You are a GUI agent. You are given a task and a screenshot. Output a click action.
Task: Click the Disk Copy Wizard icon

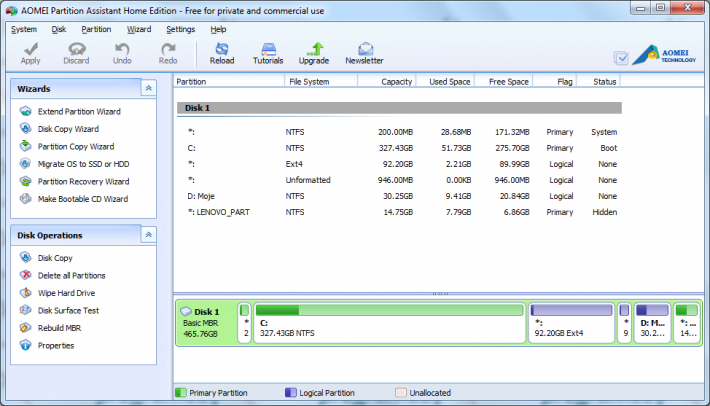[x=26, y=129]
